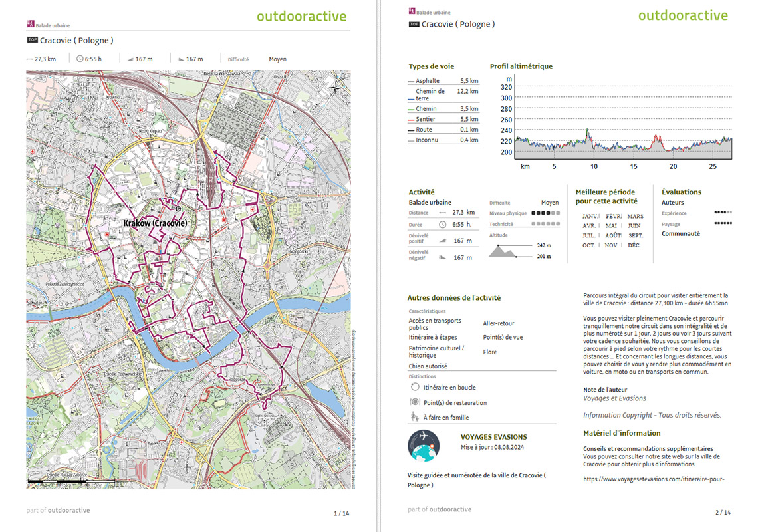Click the Meilleure période pour cette activité heading
Viewport: 758px width, 532px height.
[x=606, y=196]
